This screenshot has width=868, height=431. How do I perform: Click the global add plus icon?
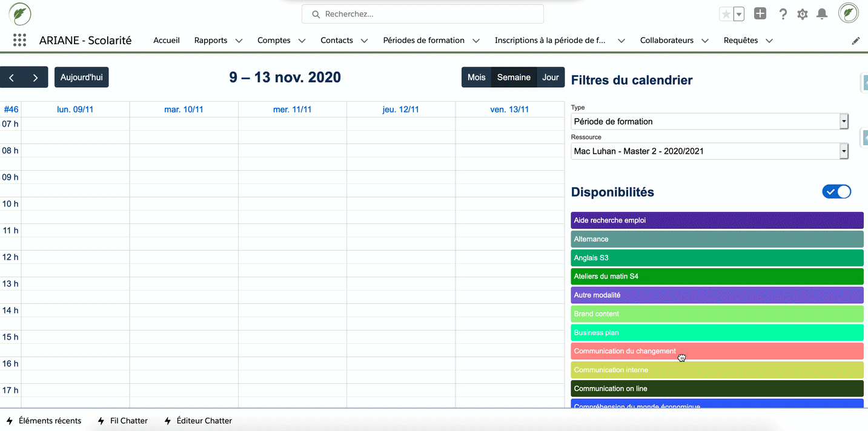tap(760, 13)
